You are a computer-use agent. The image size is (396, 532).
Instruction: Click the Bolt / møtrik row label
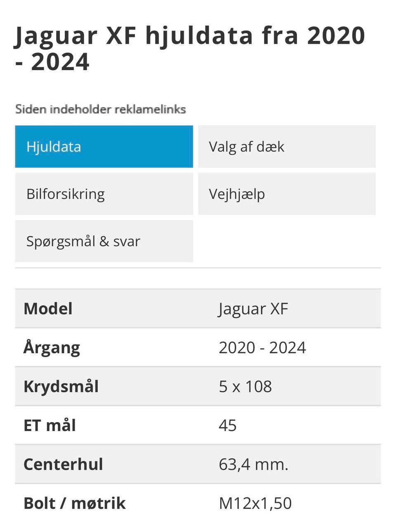tap(75, 503)
